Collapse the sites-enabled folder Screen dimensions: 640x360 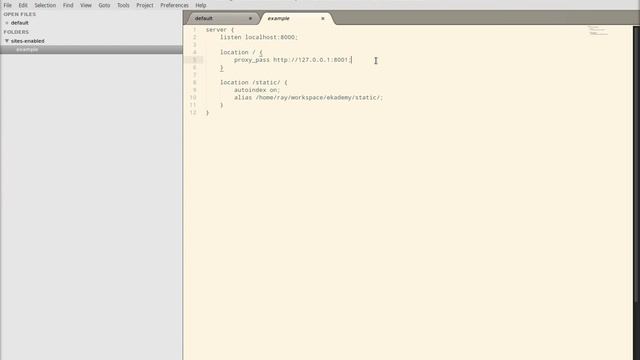pyautogui.click(x=7, y=41)
